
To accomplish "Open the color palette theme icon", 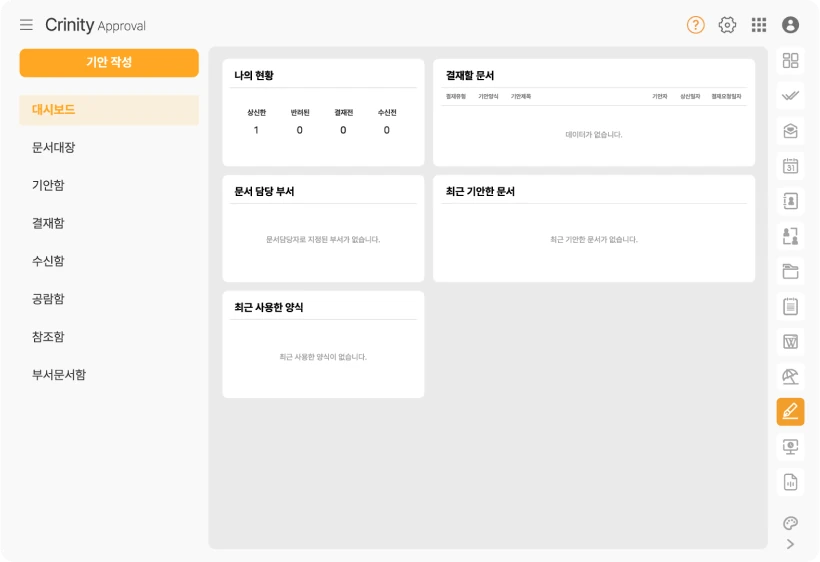I will [x=790, y=523].
